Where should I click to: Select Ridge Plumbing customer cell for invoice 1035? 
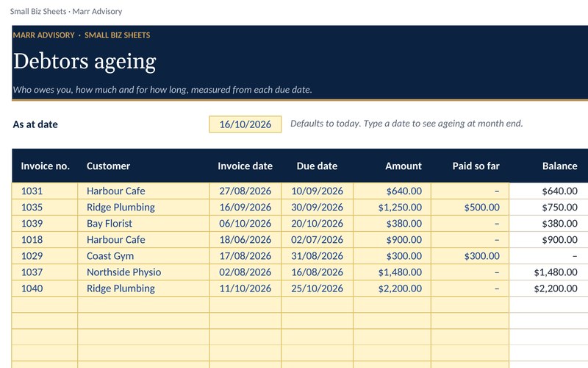pos(143,208)
